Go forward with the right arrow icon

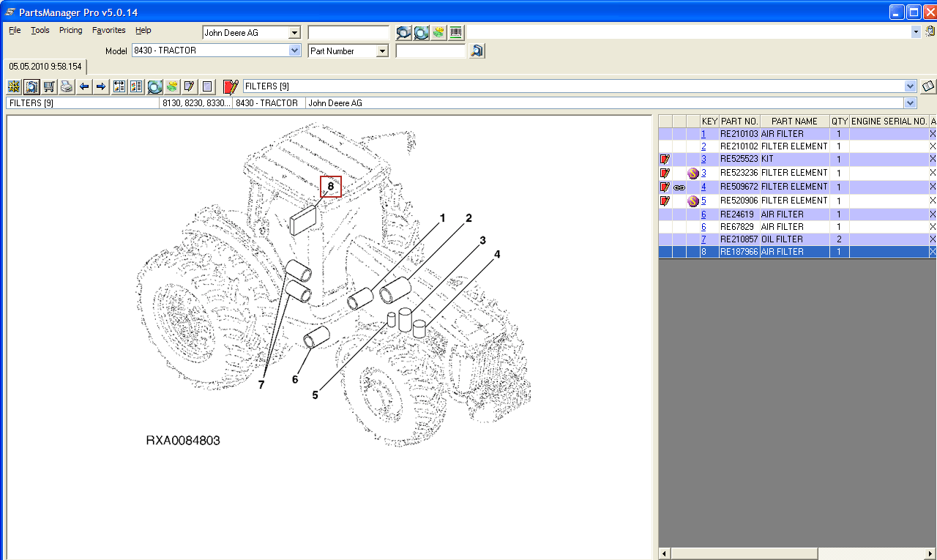pyautogui.click(x=101, y=86)
